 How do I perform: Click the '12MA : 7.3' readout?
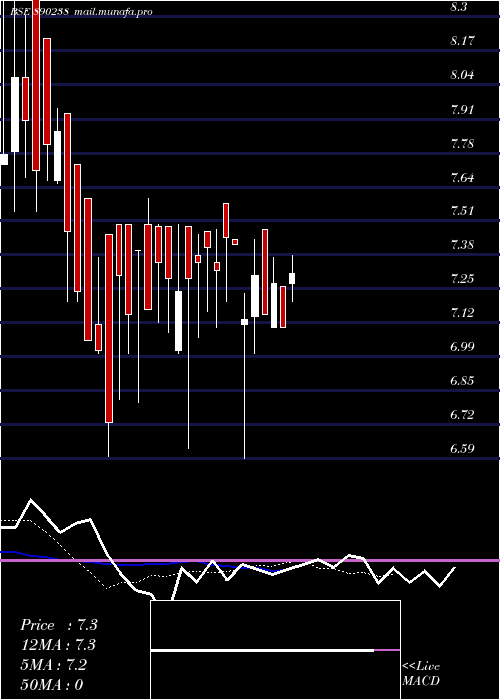pos(58,645)
